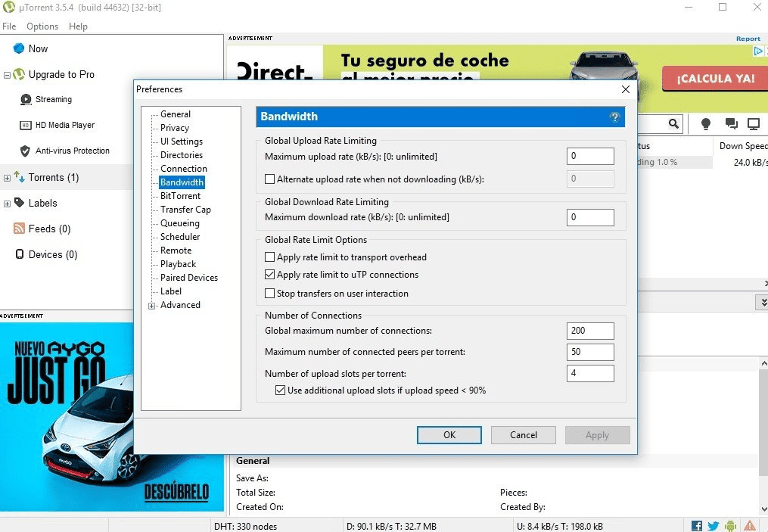Click the search magnifier icon in toolbar
This screenshot has height=532, width=768.
(x=674, y=123)
